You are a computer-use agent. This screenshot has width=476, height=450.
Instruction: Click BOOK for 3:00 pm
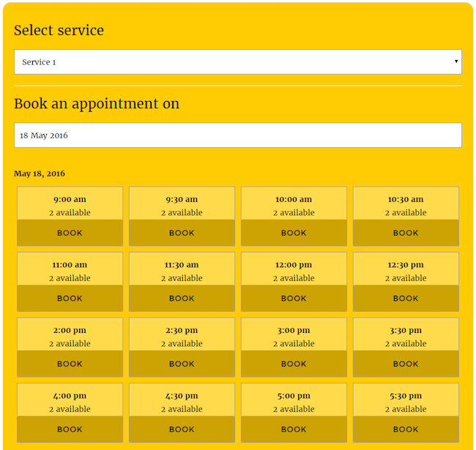(294, 364)
